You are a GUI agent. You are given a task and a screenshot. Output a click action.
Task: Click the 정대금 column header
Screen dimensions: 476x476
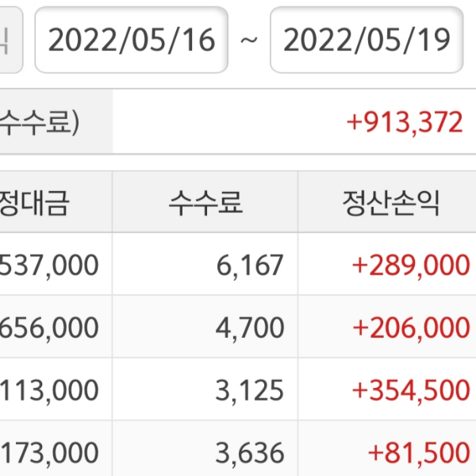(x=36, y=203)
